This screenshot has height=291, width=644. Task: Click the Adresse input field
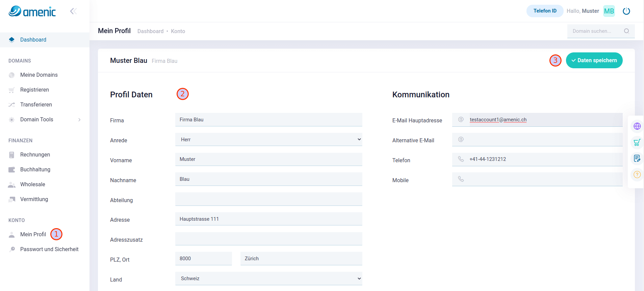[x=269, y=219]
